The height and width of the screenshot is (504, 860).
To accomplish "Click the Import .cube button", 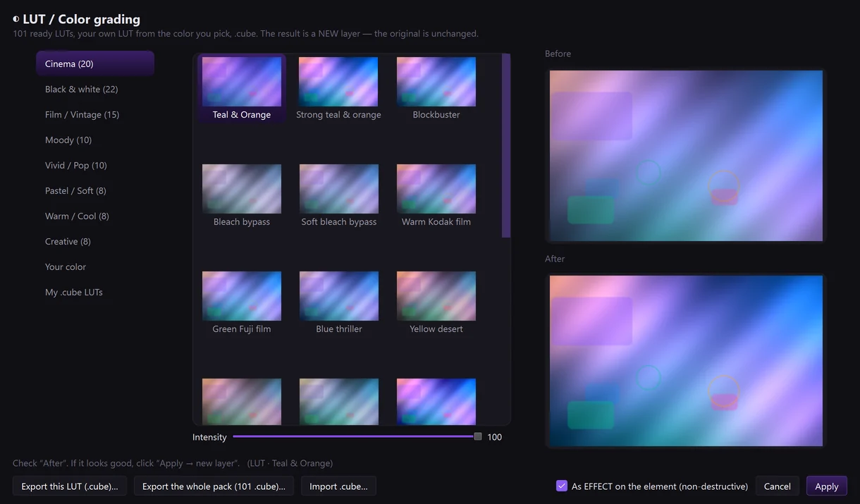I will (338, 486).
